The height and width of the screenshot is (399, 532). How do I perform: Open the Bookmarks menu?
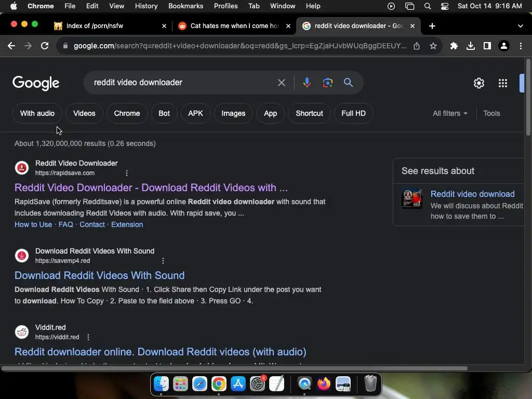tap(185, 6)
